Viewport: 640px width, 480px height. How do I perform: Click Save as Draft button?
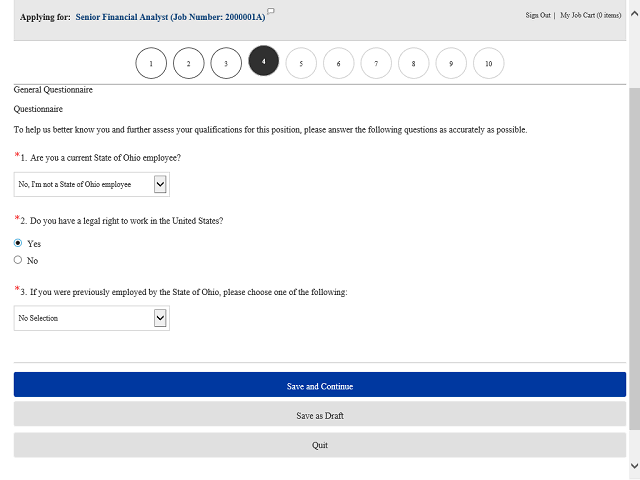coord(320,415)
